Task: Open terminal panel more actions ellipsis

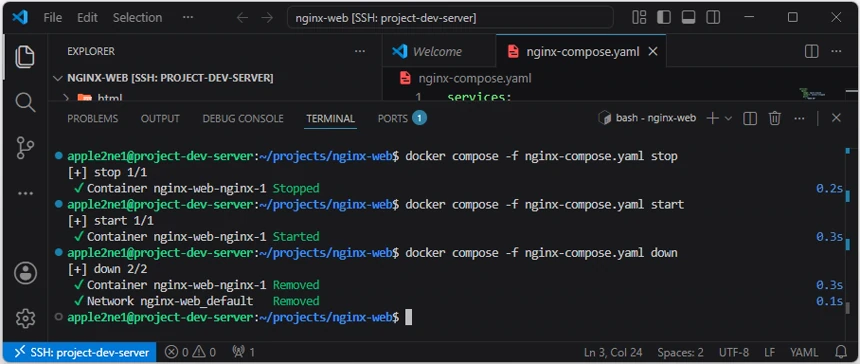Action: coord(799,118)
